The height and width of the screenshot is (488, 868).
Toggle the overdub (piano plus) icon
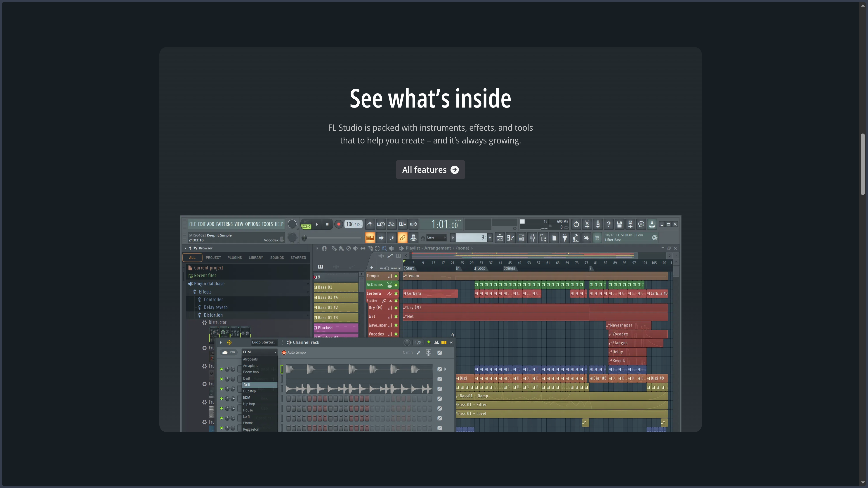pyautogui.click(x=402, y=224)
